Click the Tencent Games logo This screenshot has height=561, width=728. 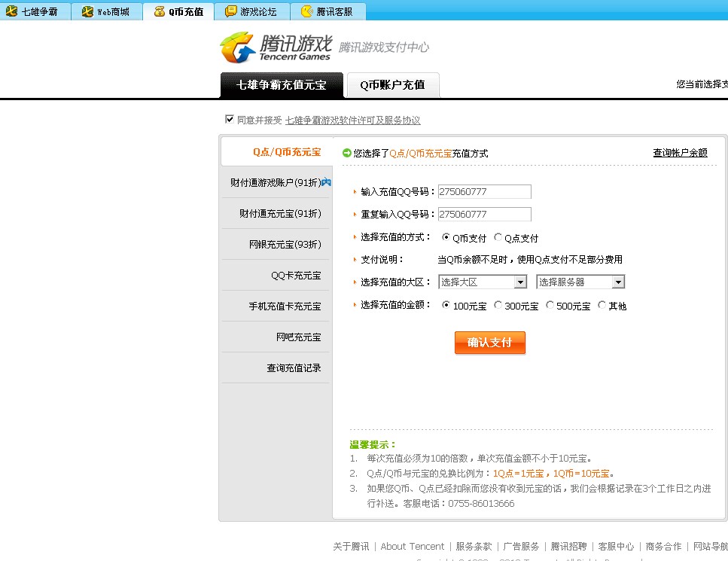tap(276, 47)
